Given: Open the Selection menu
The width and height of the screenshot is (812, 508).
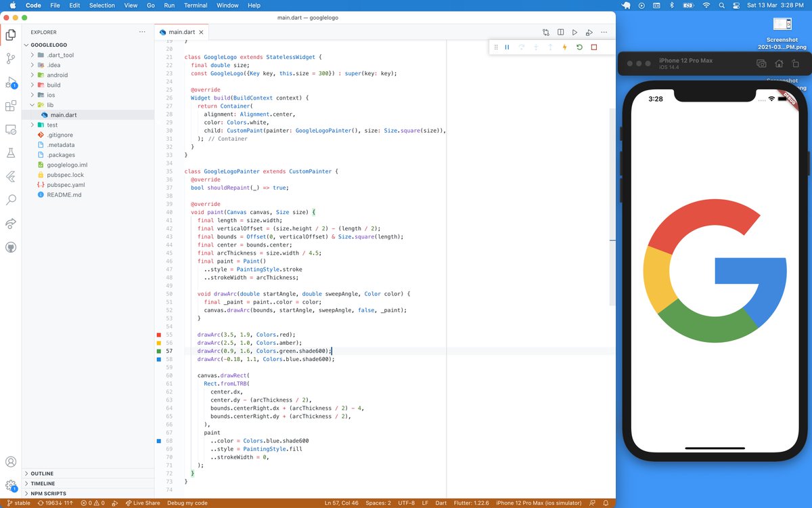Looking at the screenshot, I should click(102, 5).
